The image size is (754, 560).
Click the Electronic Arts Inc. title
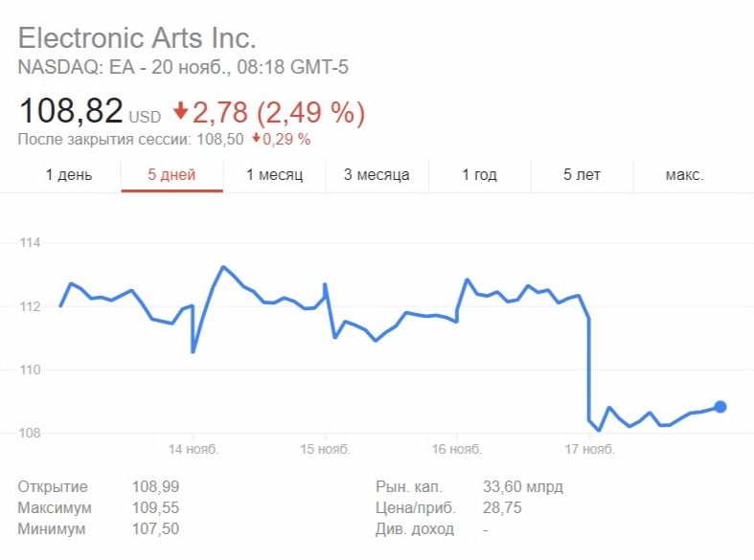tap(137, 38)
